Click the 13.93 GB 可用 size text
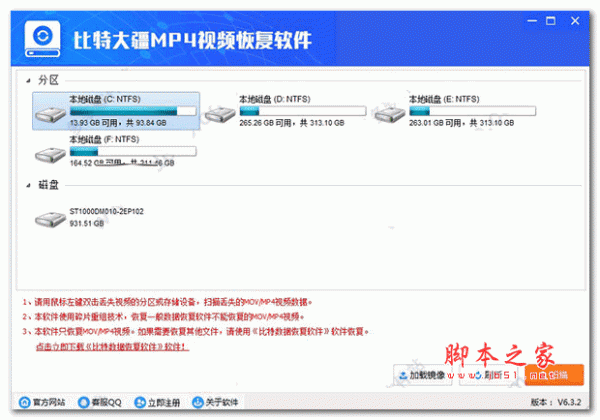The height and width of the screenshot is (420, 600). [x=118, y=123]
